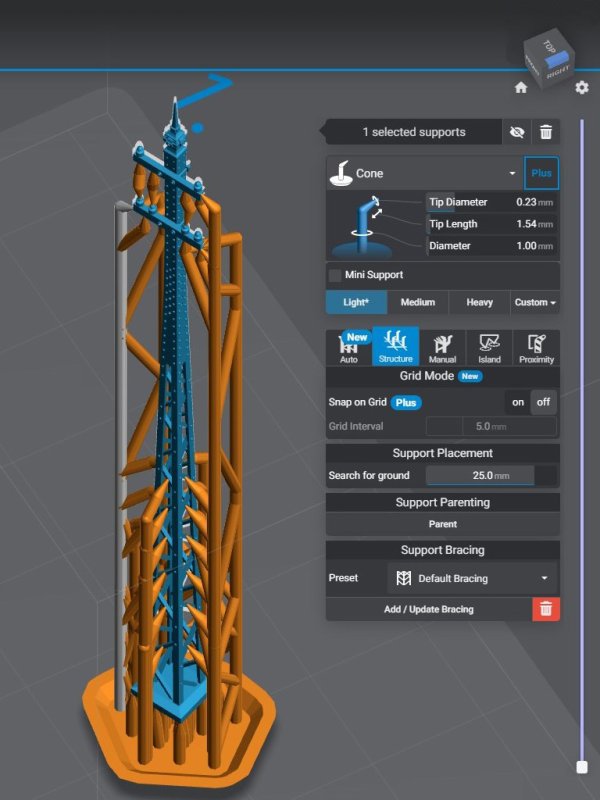
Task: Click the Add / Update Bracing button
Action: pos(429,609)
